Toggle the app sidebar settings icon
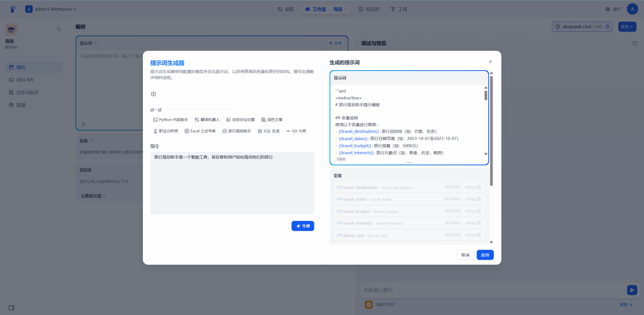644x315 pixels. (59, 29)
